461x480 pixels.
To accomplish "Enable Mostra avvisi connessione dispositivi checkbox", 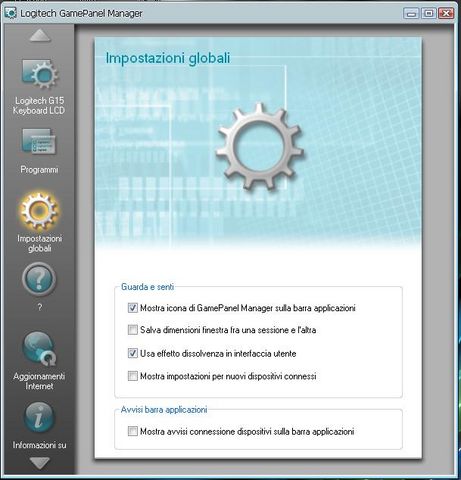I will tap(133, 431).
